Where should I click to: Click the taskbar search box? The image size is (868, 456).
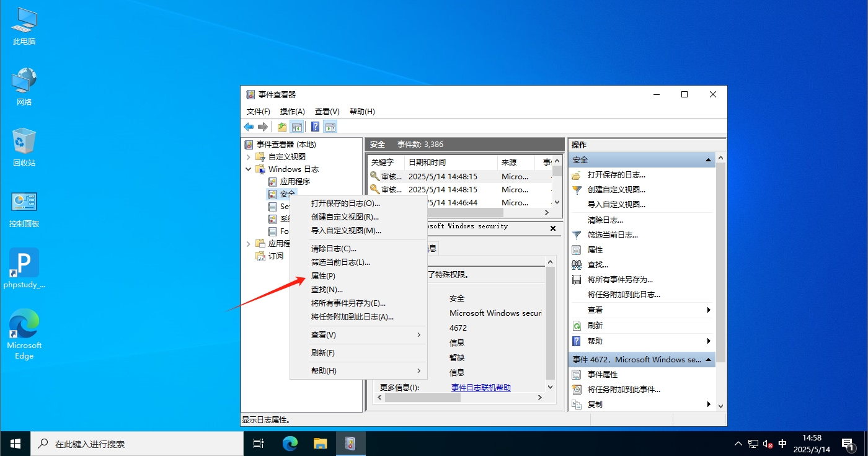click(x=137, y=444)
